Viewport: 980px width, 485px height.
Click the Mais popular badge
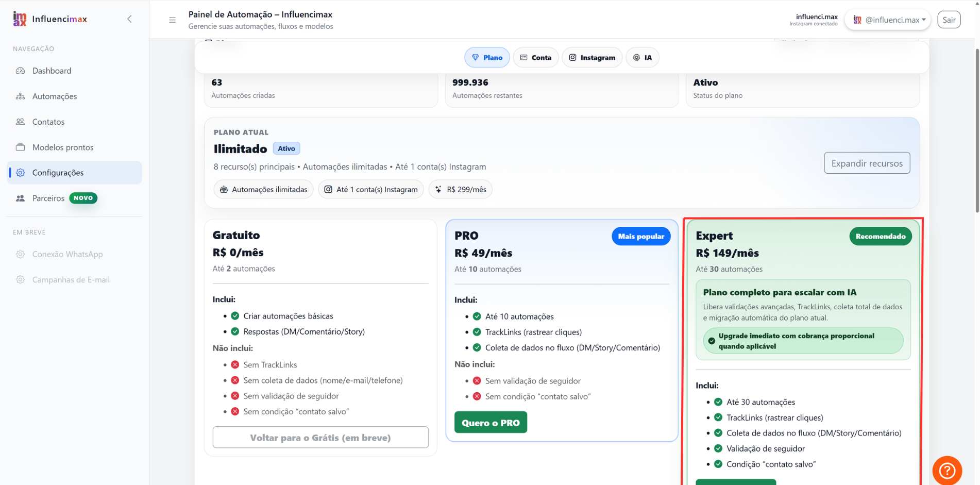(641, 236)
